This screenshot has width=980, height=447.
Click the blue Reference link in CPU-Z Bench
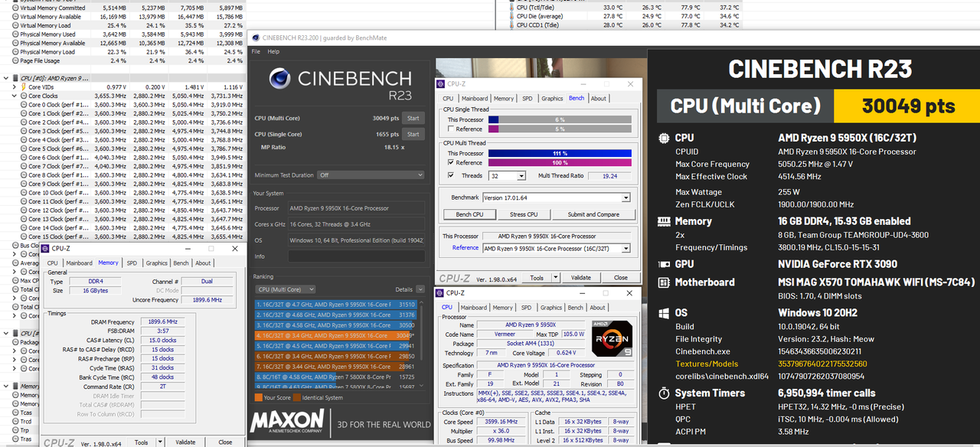465,247
